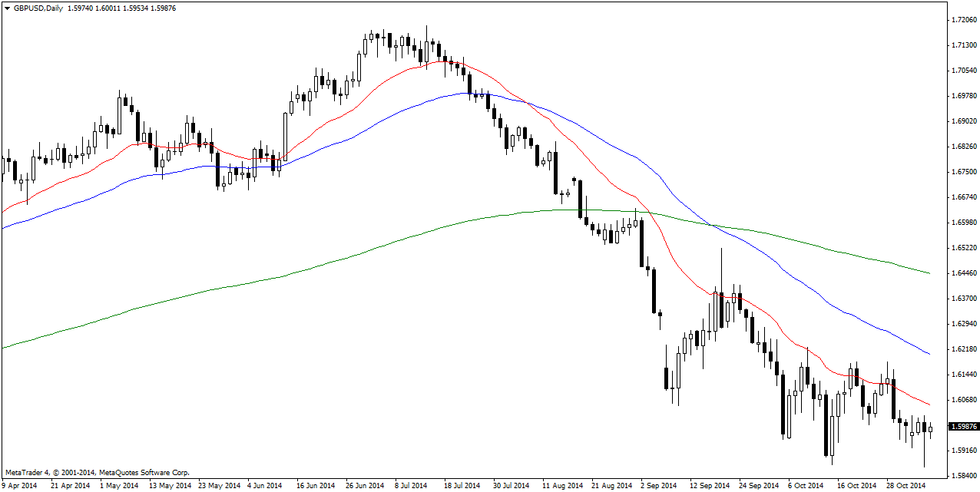This screenshot has width=980, height=492.
Task: Click price label 1.59160
Action: point(964,450)
